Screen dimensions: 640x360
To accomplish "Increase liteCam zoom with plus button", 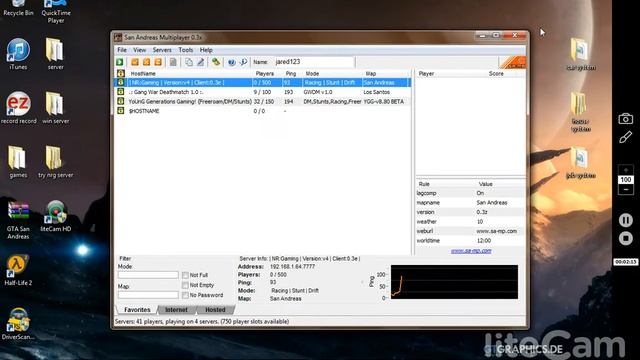I will (626, 170).
